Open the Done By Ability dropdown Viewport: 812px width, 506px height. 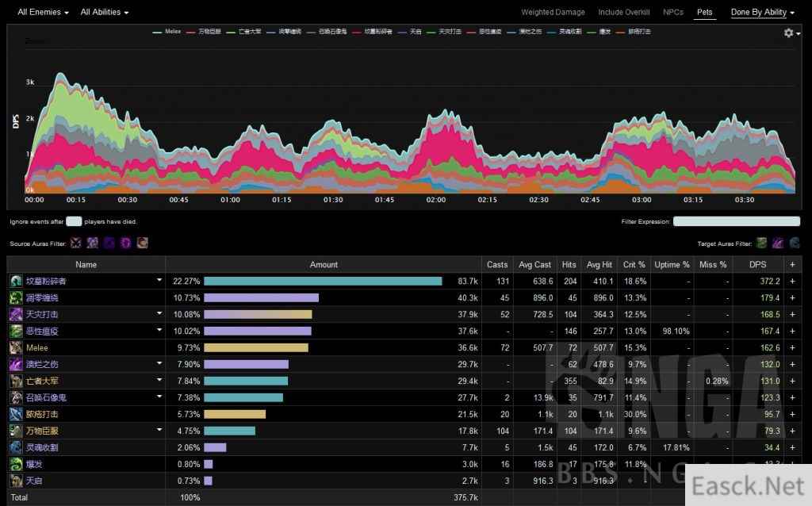point(762,13)
